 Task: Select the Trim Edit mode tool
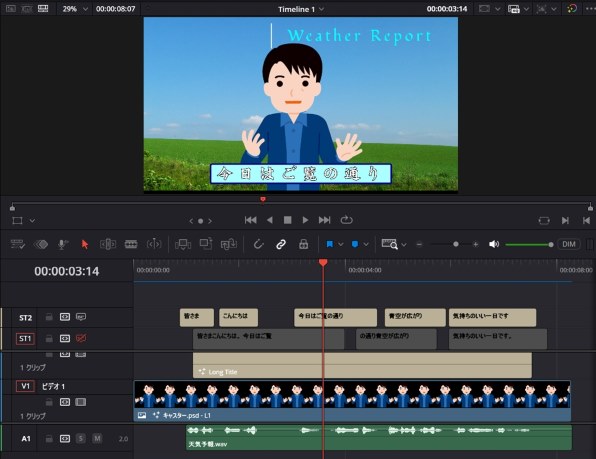point(108,244)
